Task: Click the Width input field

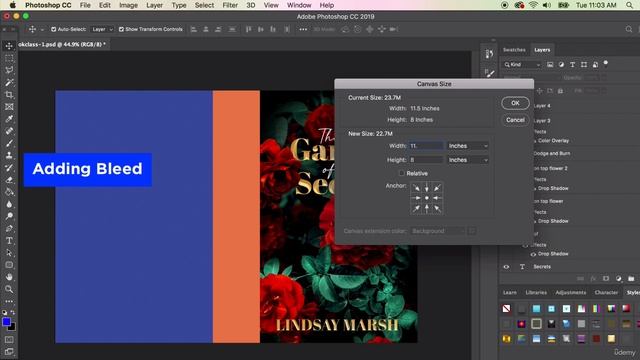Action: tap(426, 146)
